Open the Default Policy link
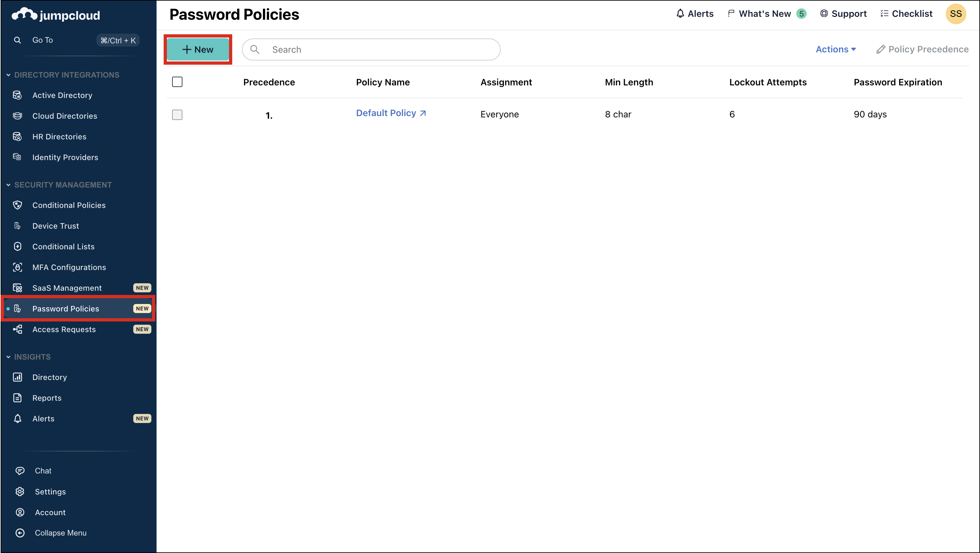Screen dimensions: 980x553 (386, 113)
